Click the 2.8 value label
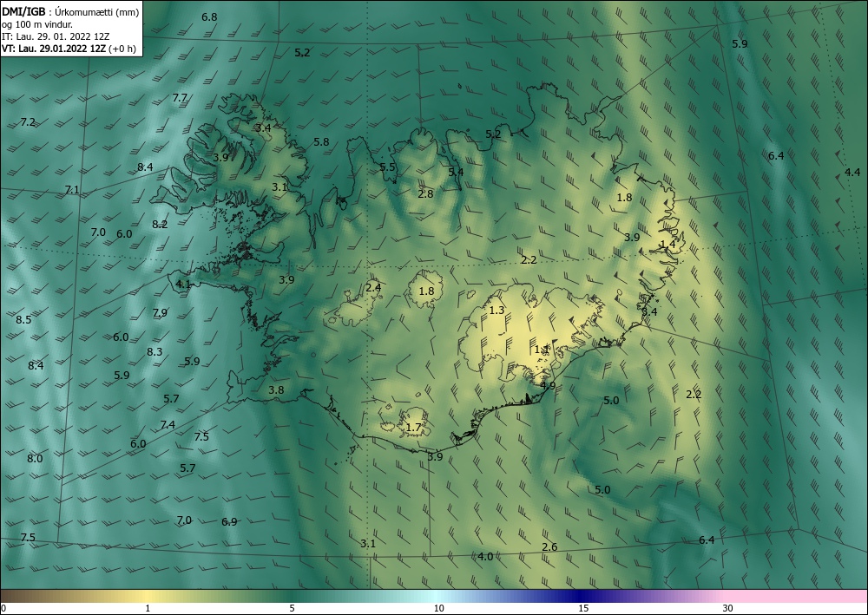The width and height of the screenshot is (868, 615). [425, 194]
